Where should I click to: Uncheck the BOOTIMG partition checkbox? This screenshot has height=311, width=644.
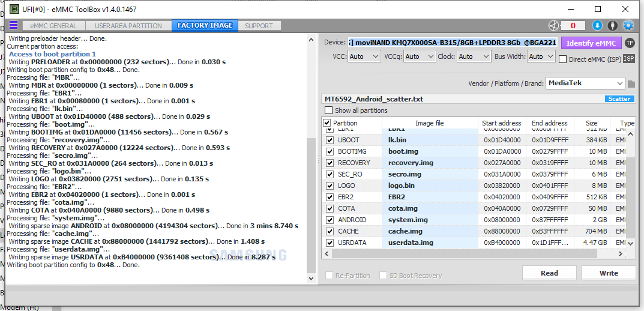(x=330, y=151)
